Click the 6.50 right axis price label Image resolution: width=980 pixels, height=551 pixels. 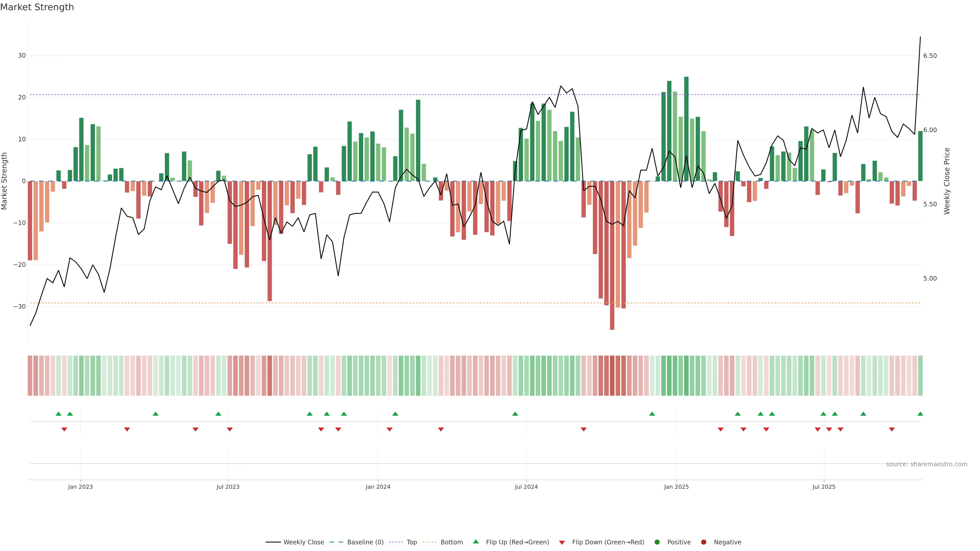point(930,56)
